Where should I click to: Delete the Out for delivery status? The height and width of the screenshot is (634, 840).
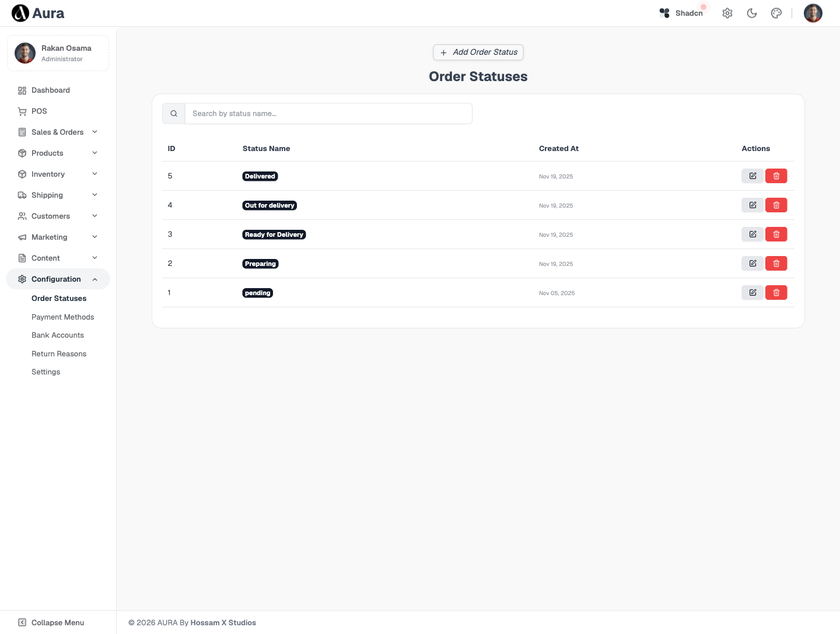pyautogui.click(x=776, y=205)
